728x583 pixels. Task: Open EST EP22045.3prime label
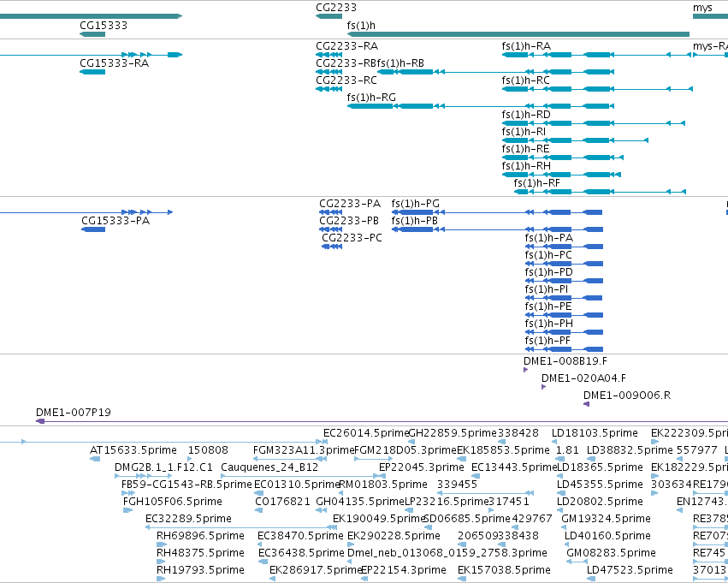tap(422, 467)
